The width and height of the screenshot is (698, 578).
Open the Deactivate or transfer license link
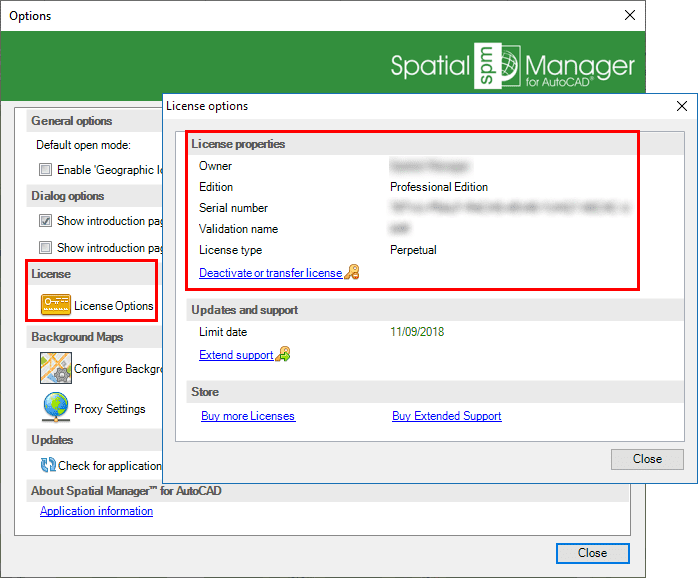(270, 273)
